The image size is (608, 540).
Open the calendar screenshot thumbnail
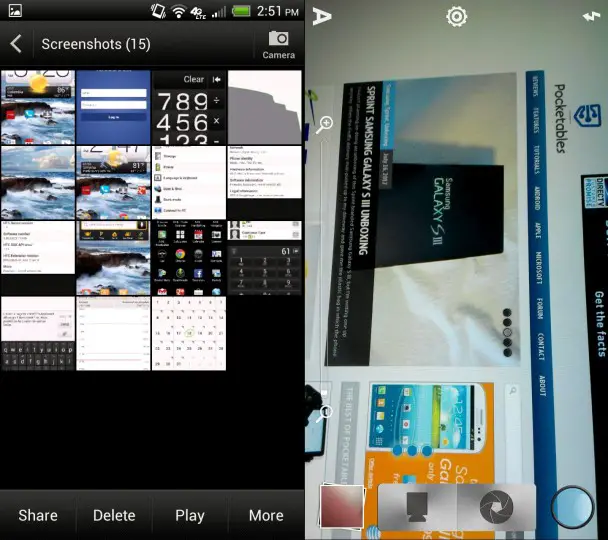pyautogui.click(x=189, y=333)
